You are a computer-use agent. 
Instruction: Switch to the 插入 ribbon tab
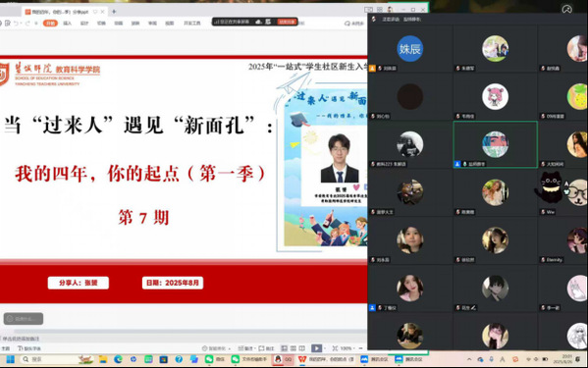pyautogui.click(x=67, y=24)
